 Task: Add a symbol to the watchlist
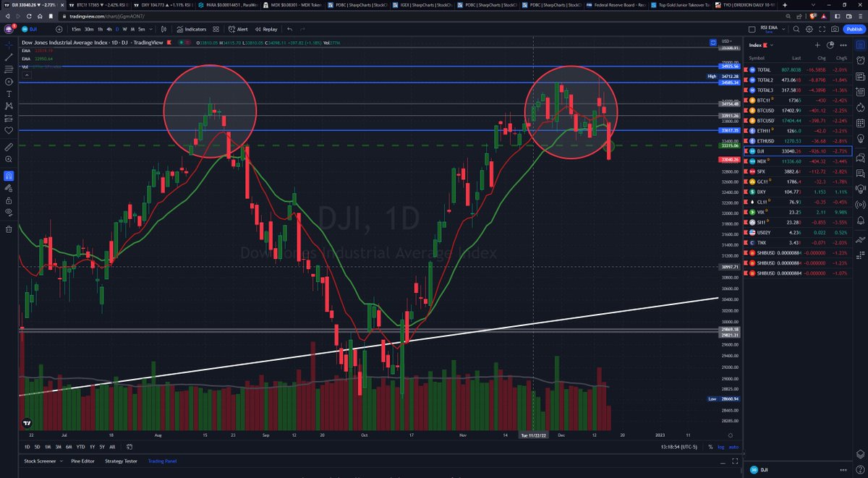817,45
